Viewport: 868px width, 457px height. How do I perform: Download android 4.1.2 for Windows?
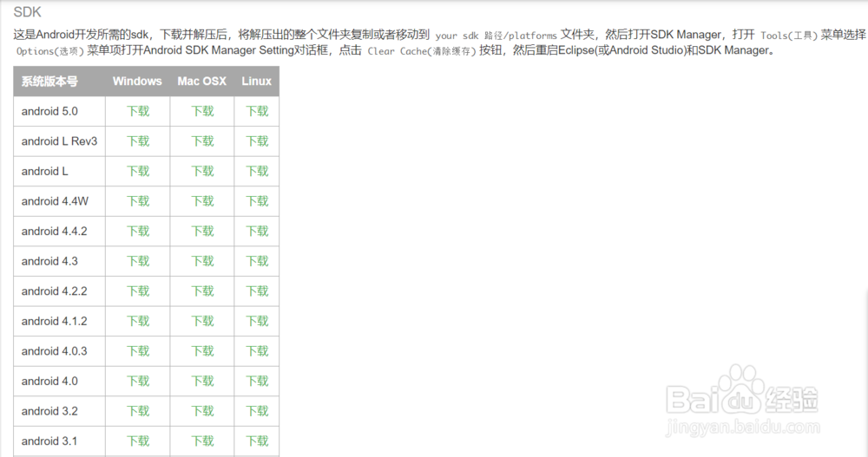[138, 320]
